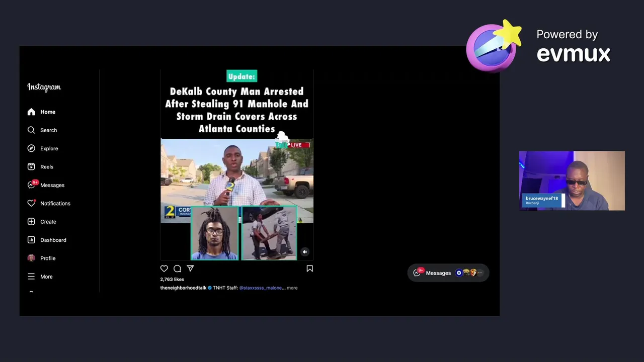The image size is (644, 362).
Task: Select the Search menu label
Action: (x=48, y=130)
